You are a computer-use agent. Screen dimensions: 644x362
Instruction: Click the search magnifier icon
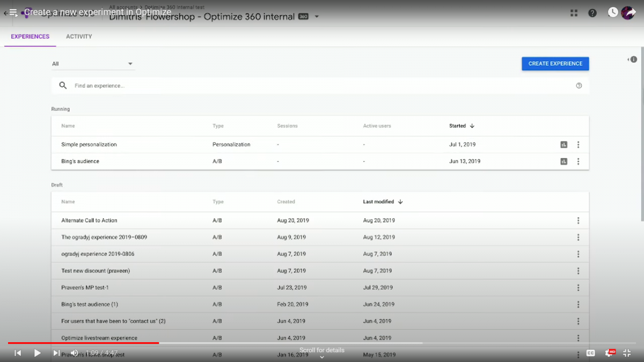pos(63,85)
